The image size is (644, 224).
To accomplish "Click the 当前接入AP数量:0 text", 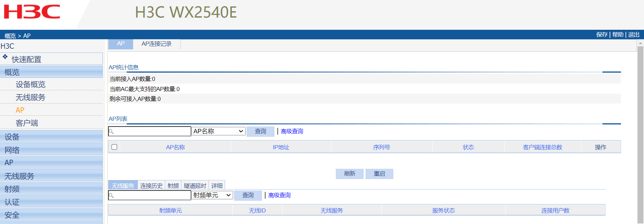I will click(132, 79).
